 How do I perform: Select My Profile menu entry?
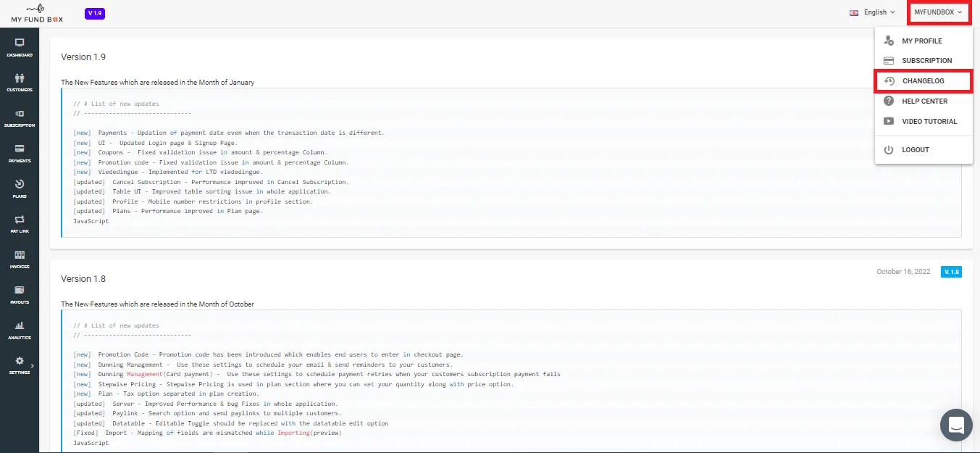(924, 41)
